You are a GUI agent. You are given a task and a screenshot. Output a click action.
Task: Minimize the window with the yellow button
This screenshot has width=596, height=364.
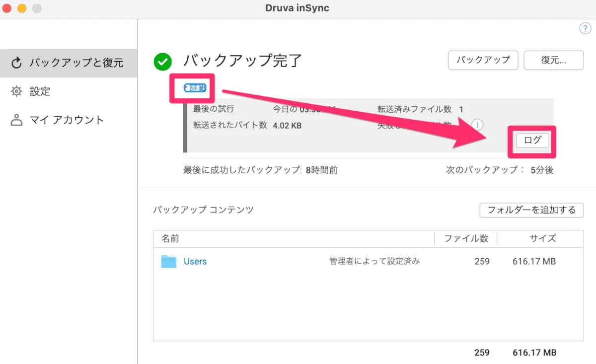tap(22, 8)
